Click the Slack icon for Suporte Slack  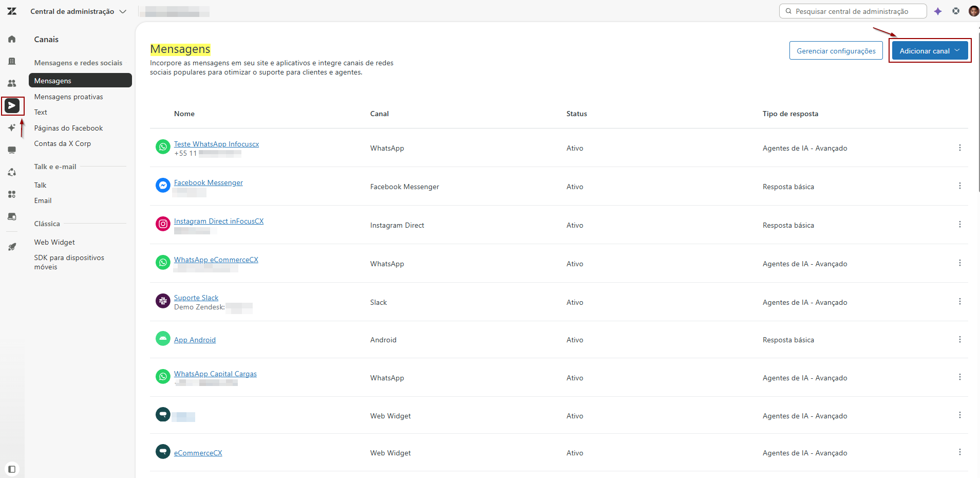click(163, 301)
